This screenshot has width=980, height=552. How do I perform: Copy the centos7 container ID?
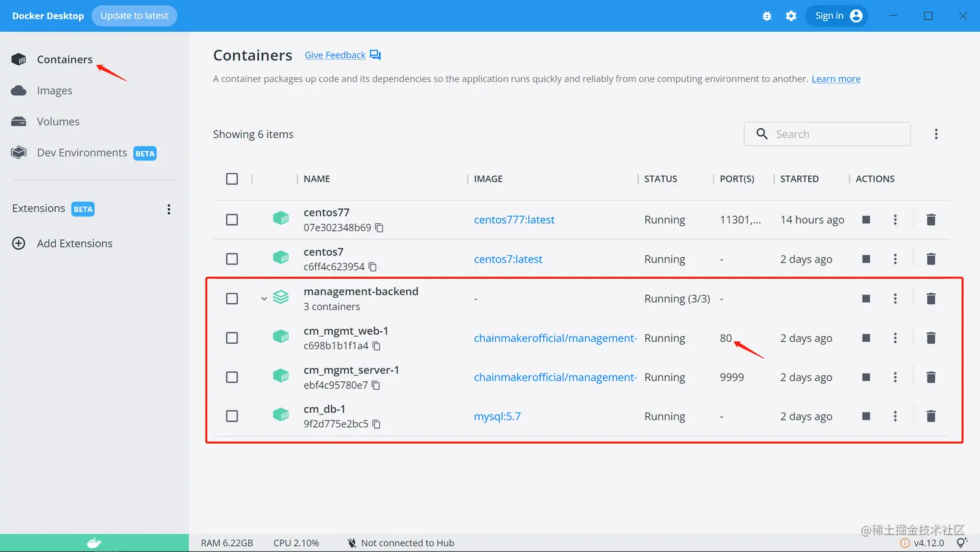(x=373, y=267)
